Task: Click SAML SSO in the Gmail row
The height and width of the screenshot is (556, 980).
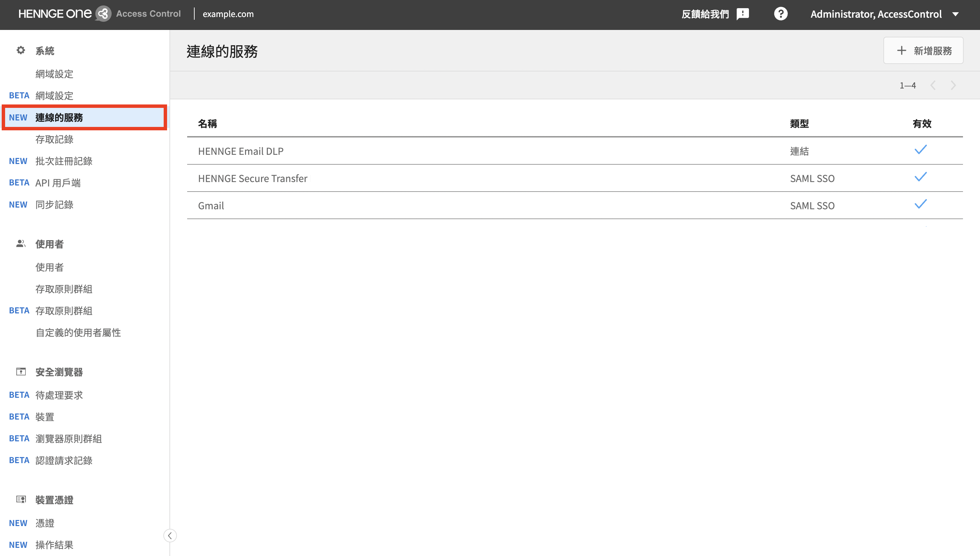Action: point(812,206)
